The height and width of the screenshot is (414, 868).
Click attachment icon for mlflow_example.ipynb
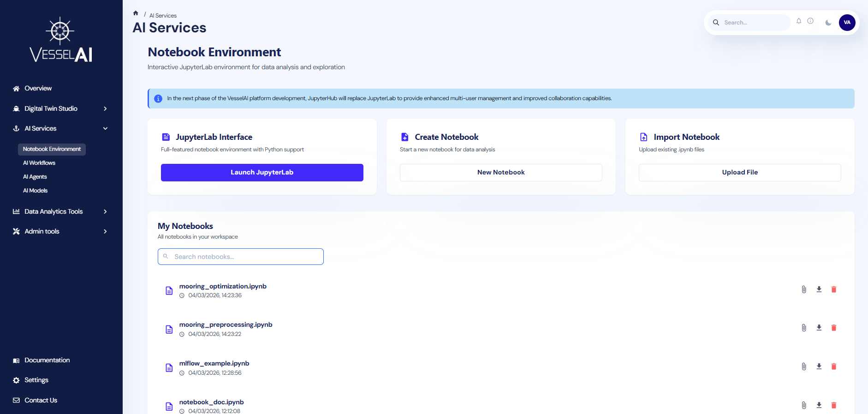point(804,366)
